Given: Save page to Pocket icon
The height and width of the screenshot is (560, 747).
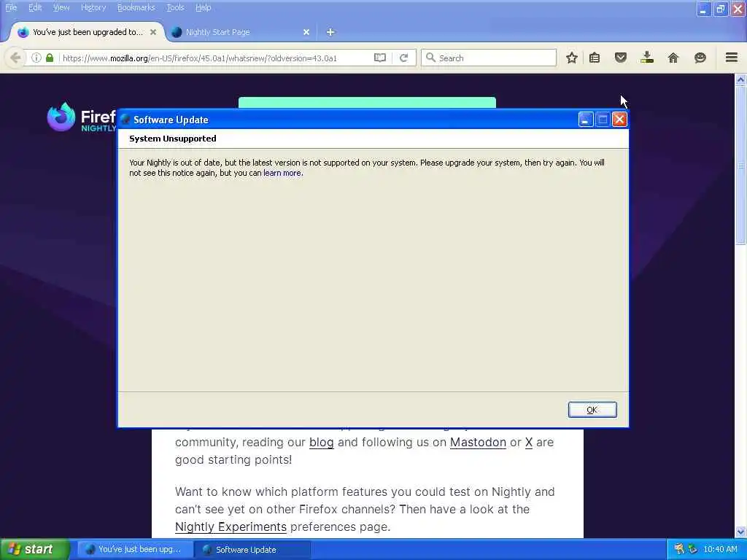Looking at the screenshot, I should click(x=620, y=58).
